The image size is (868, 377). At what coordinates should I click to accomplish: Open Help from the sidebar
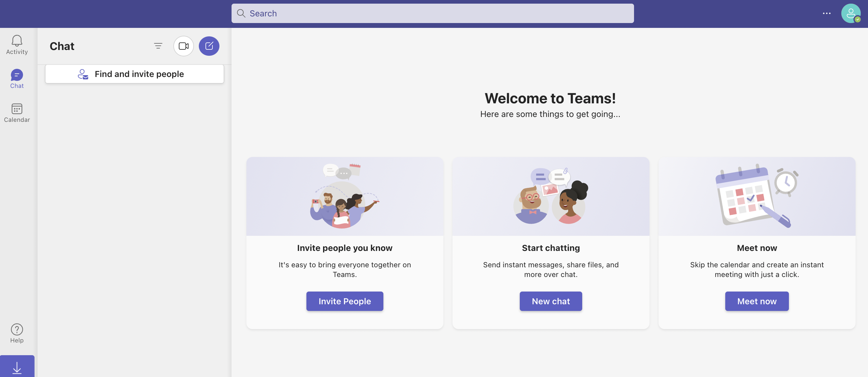[x=17, y=334]
